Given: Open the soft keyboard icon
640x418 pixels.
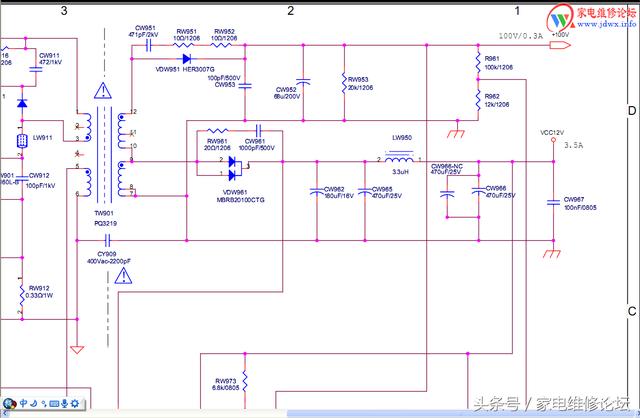Looking at the screenshot, I should (x=54, y=404).
